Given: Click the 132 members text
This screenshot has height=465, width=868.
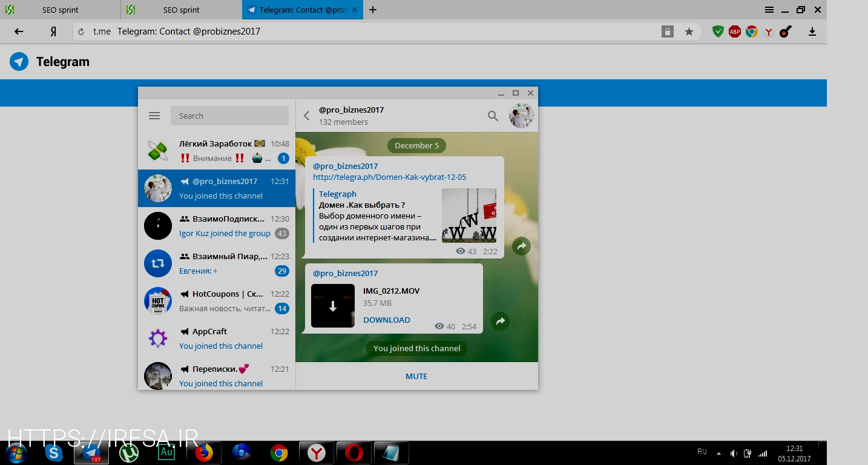Looking at the screenshot, I should pyautogui.click(x=343, y=122).
